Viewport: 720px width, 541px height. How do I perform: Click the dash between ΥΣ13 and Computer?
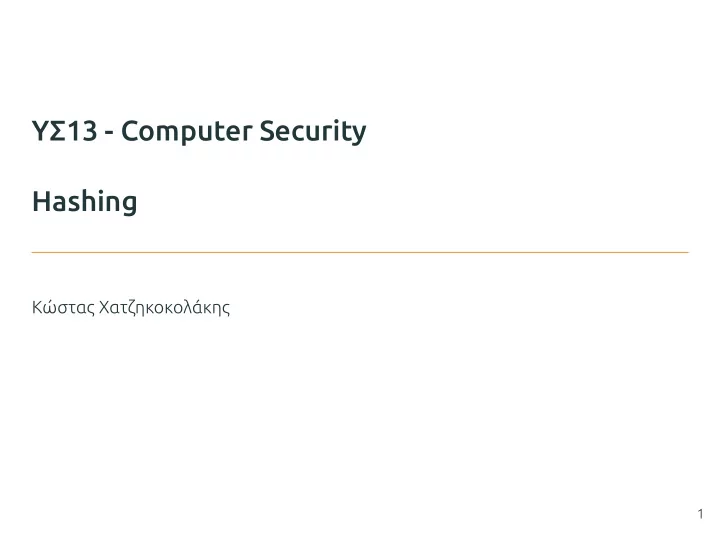click(109, 134)
